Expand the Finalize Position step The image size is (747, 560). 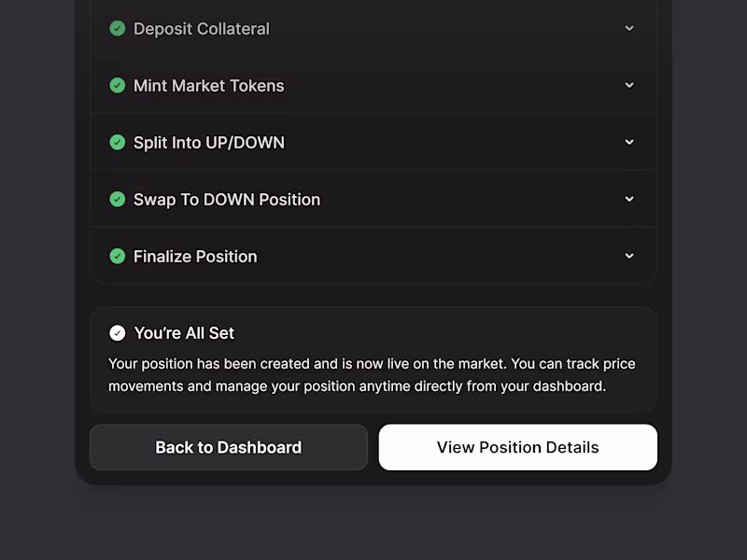pos(629,256)
